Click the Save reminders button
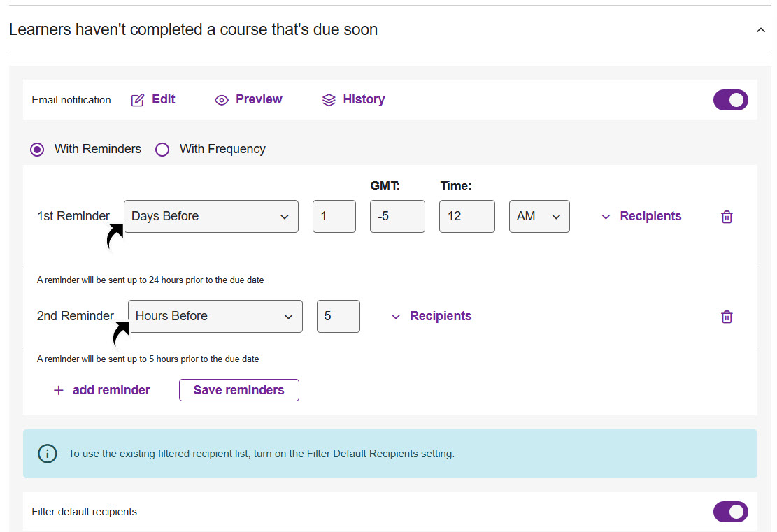Viewport: 777px width, 532px height. click(x=238, y=390)
